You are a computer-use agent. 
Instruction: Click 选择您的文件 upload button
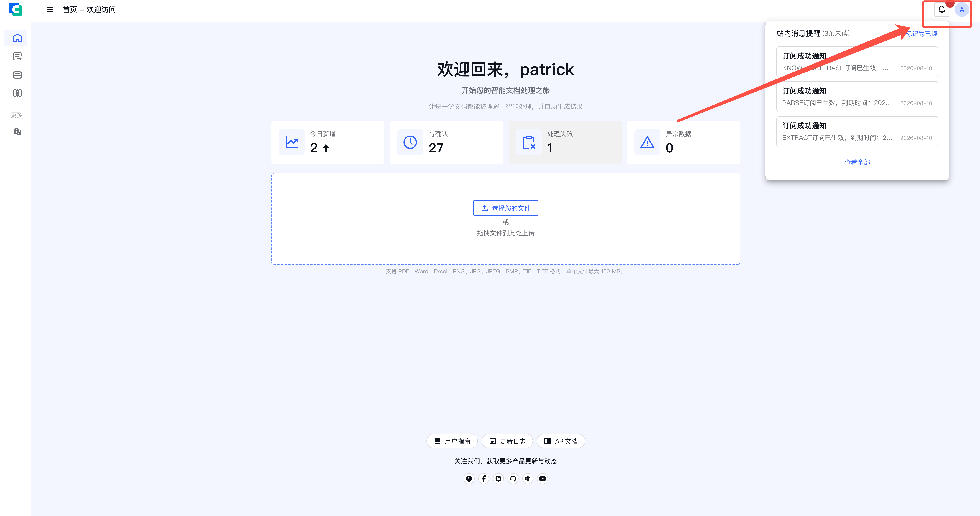click(x=506, y=208)
